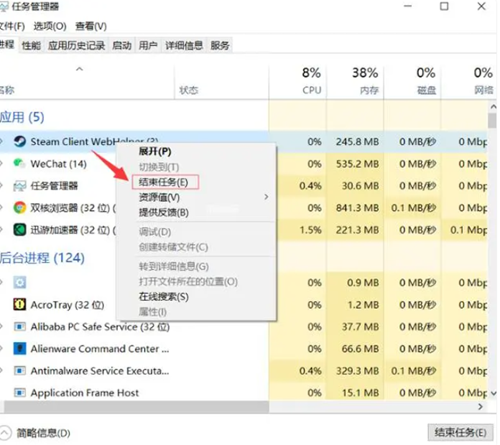Click the Task Manager title bar icon
The height and width of the screenshot is (445, 500).
(x=4, y=7)
